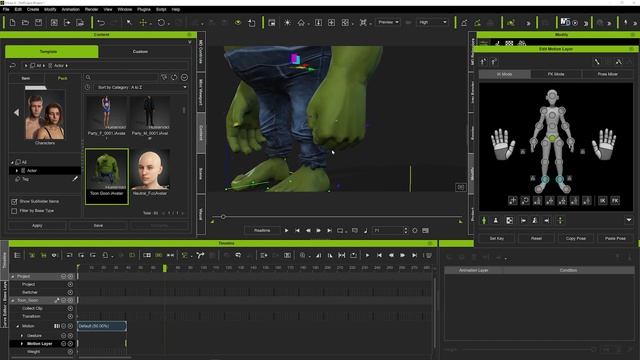The height and width of the screenshot is (360, 640).
Task: Click the green figure icon below body dummy
Action: (484, 220)
